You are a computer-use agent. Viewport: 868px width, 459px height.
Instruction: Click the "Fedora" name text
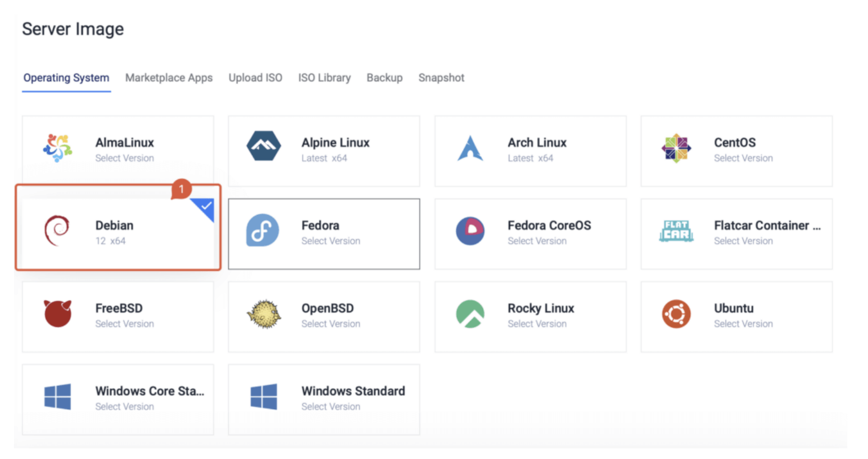click(320, 226)
